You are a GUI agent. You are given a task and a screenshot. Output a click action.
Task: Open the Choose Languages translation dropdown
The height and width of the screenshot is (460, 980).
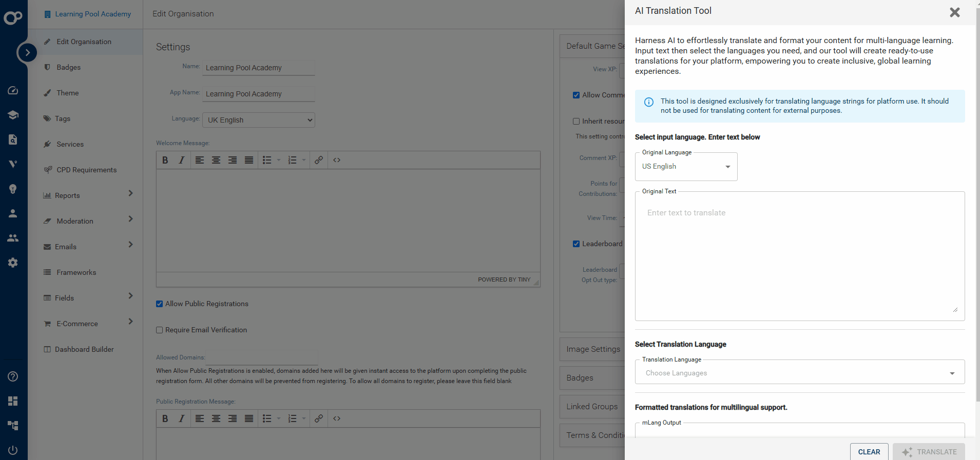coord(799,373)
